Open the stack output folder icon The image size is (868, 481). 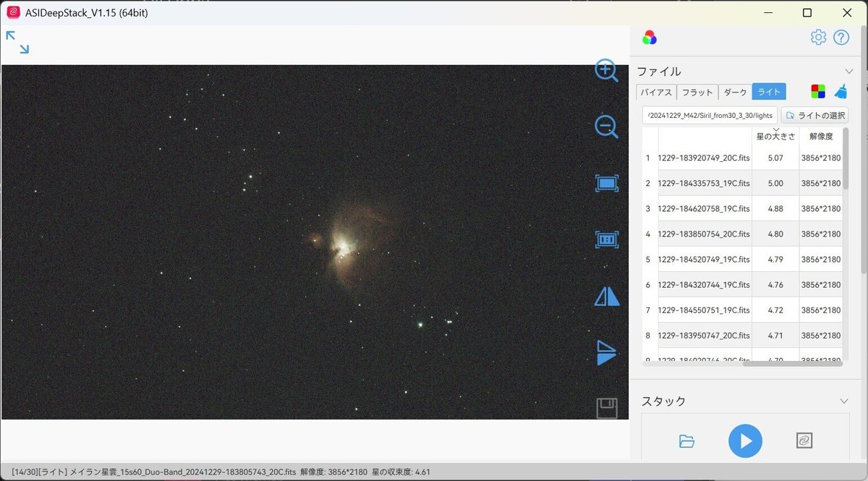pos(686,440)
